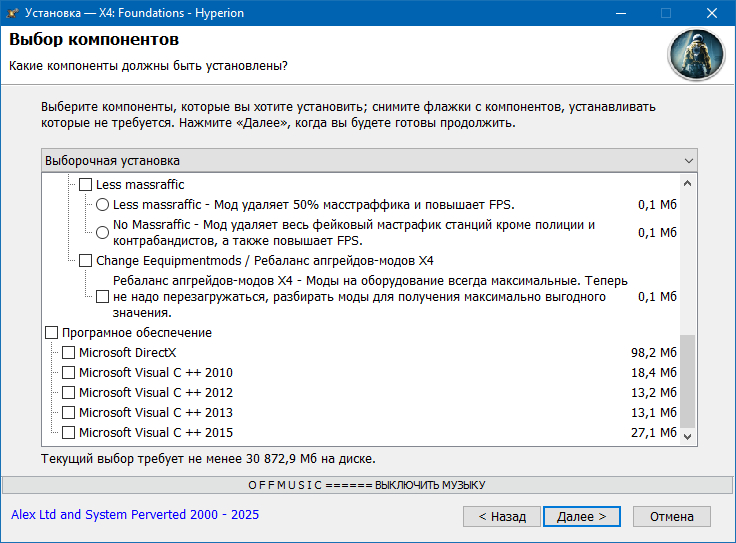The height and width of the screenshot is (543, 736).
Task: Open the Alex Ltd and System Perverted link
Action: [x=135, y=515]
